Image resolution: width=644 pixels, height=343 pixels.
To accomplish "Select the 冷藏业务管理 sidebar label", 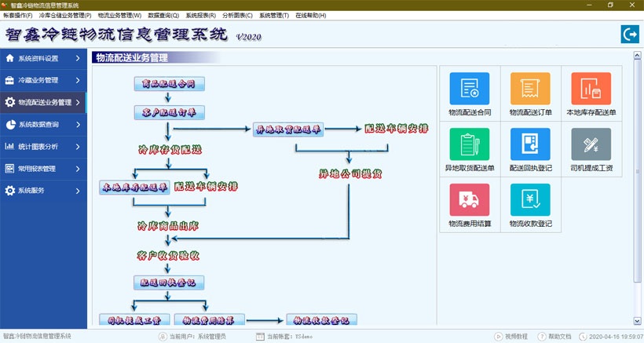I will tap(38, 80).
